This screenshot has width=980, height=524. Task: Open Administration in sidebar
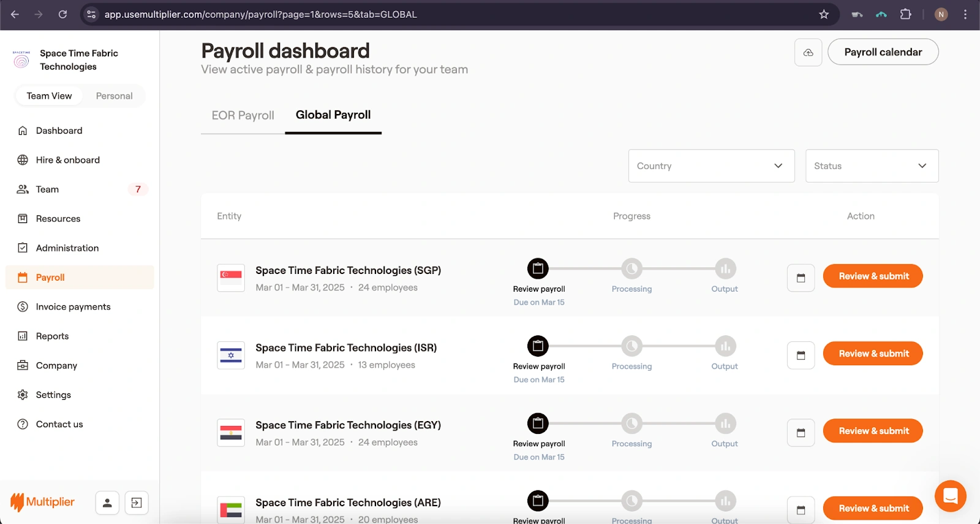(x=80, y=248)
